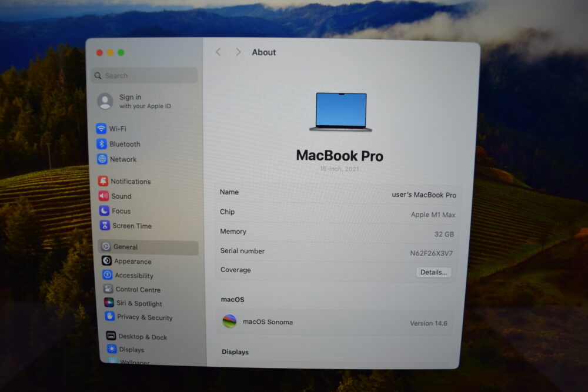Image resolution: width=588 pixels, height=392 pixels.
Task: Click the Siri & Spotlight icon
Action: coord(109,303)
